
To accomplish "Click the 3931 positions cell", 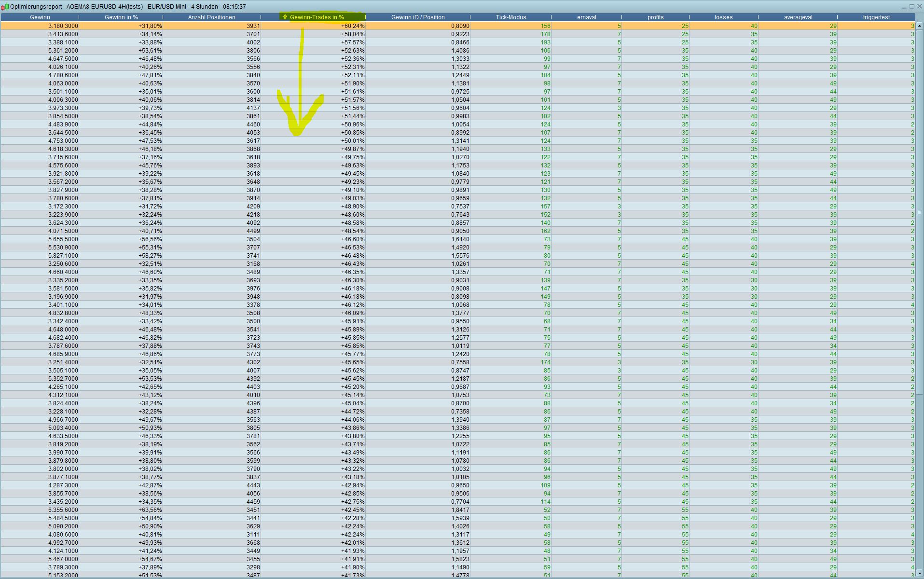I will [212, 26].
